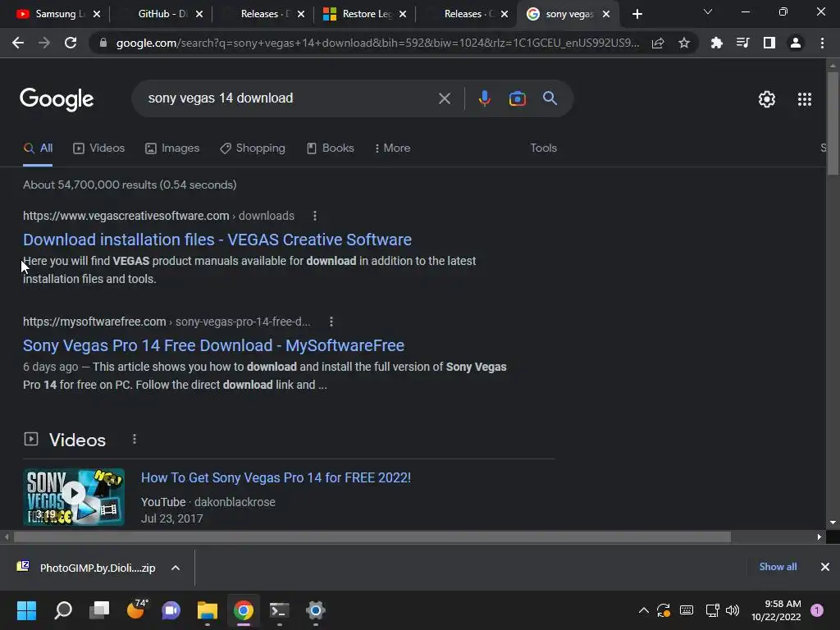Click the vertical page scrollbar

click(x=833, y=123)
